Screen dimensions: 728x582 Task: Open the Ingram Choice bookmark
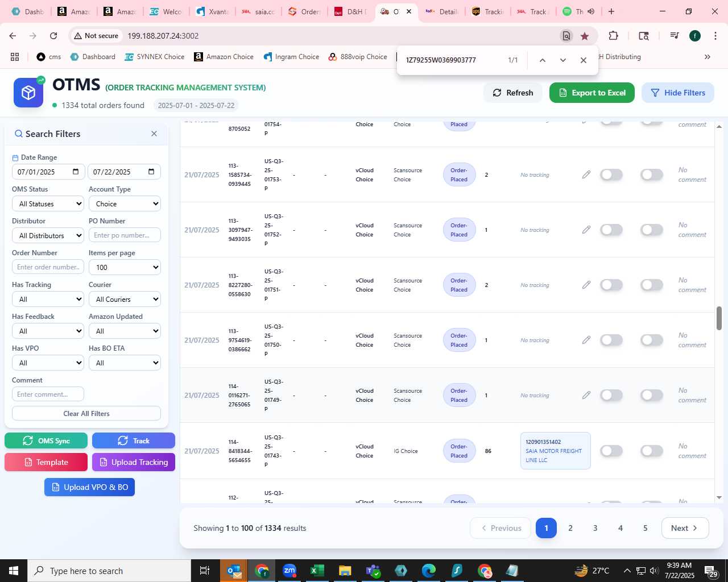(291, 57)
